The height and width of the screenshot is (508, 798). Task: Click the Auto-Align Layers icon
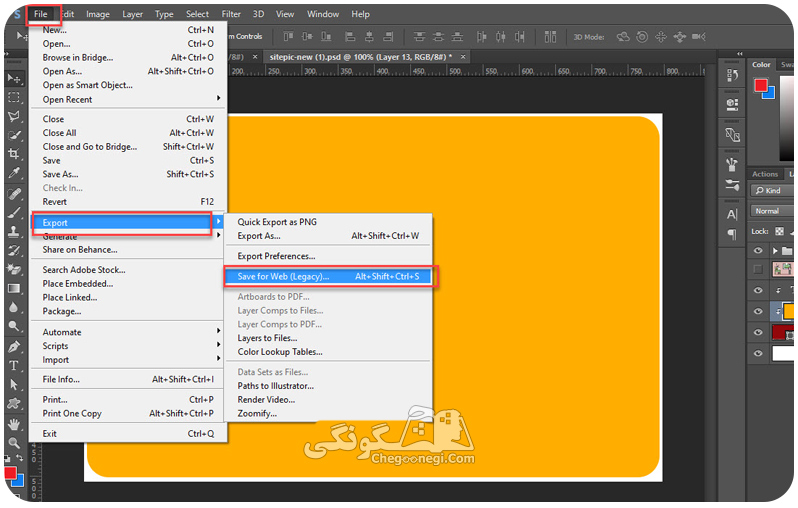coord(550,37)
